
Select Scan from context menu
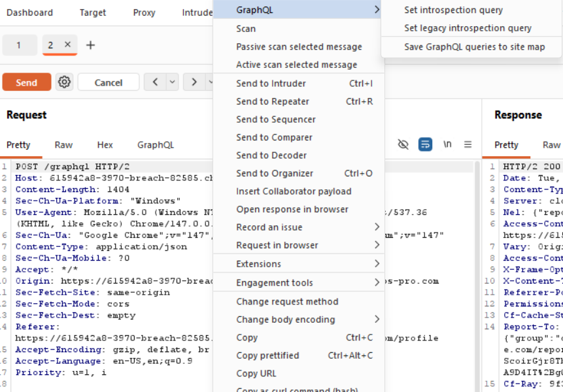[298, 29]
